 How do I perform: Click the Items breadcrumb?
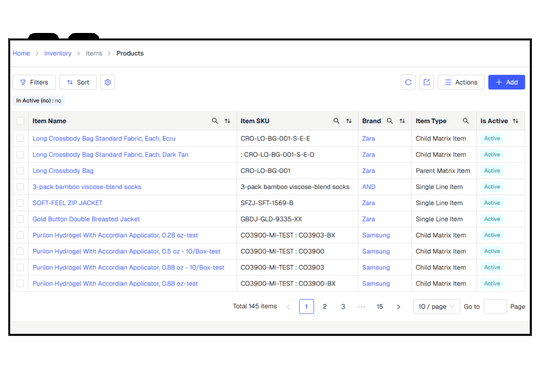pyautogui.click(x=94, y=53)
